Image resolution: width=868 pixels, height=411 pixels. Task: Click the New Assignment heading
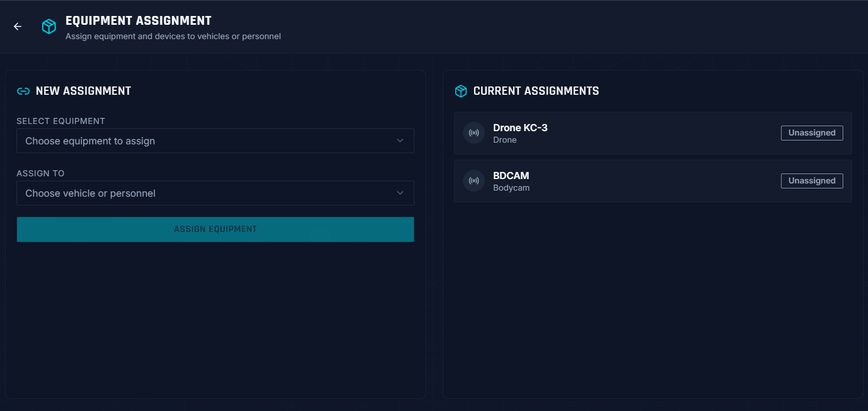pos(83,91)
